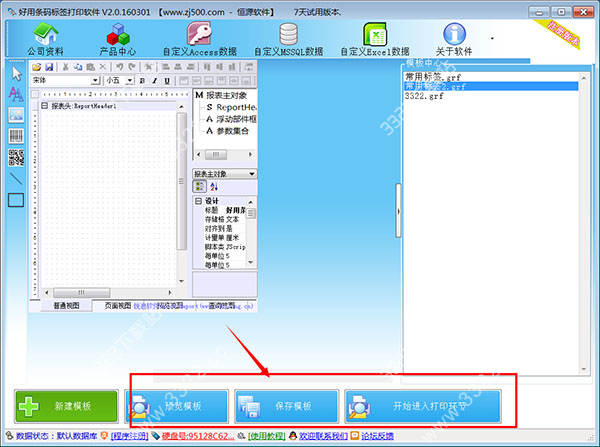Switch to 页面视图 tab
Screen dimensions: 600x447
click(118, 305)
